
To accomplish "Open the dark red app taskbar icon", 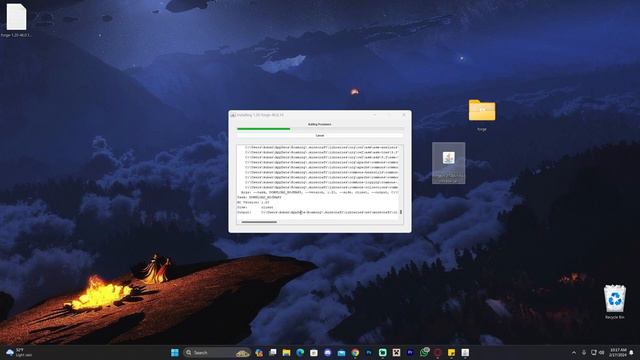I will click(438, 352).
